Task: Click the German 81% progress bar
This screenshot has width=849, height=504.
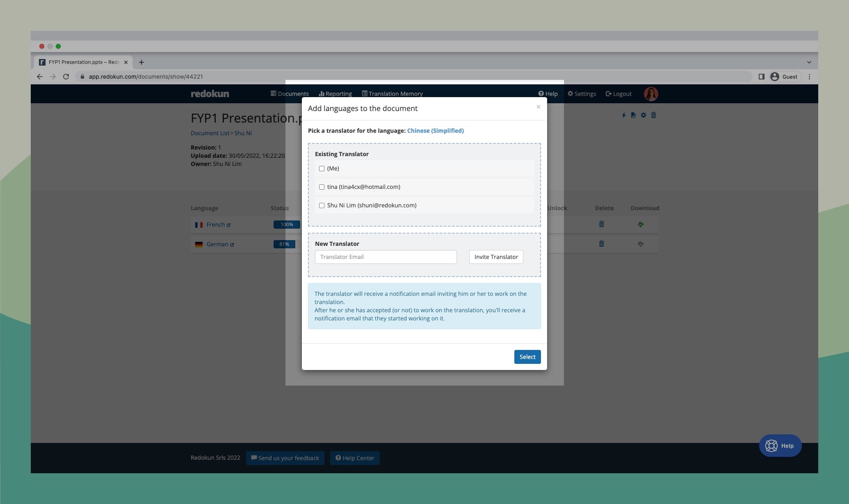Action: pyautogui.click(x=284, y=244)
